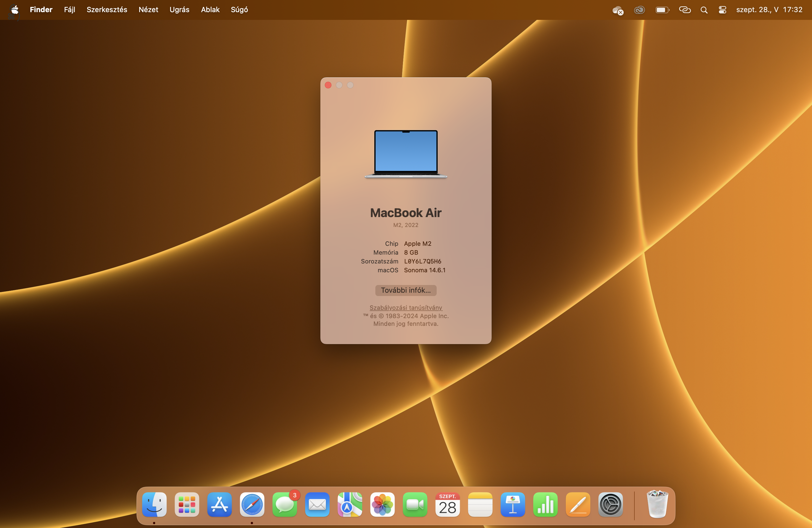Open Numbers spreadsheet app in Dock

(545, 505)
